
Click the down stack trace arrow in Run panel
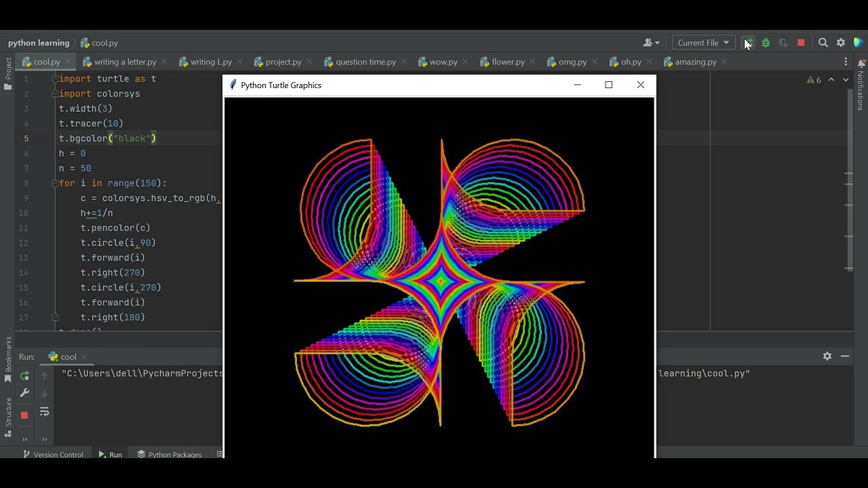44,393
